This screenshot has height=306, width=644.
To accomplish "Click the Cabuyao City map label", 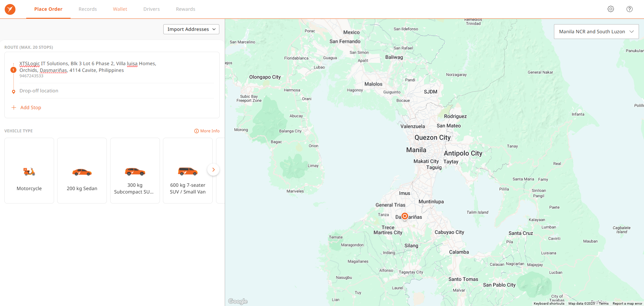I will tap(449, 232).
